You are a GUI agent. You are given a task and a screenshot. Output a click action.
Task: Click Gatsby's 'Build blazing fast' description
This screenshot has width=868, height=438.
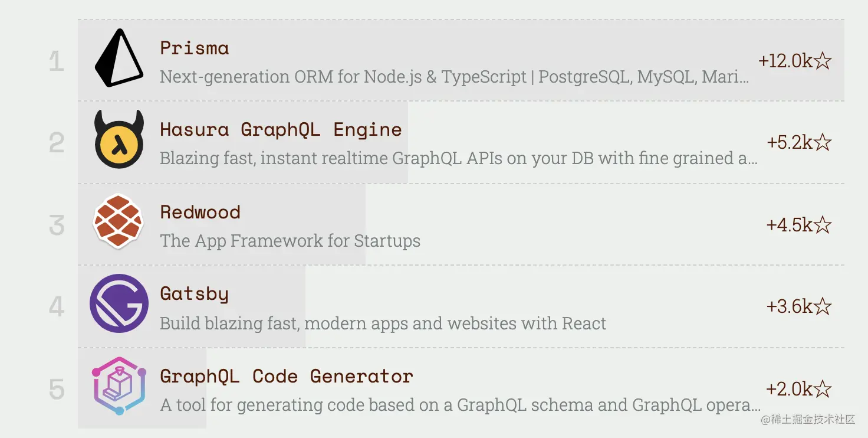383,323
